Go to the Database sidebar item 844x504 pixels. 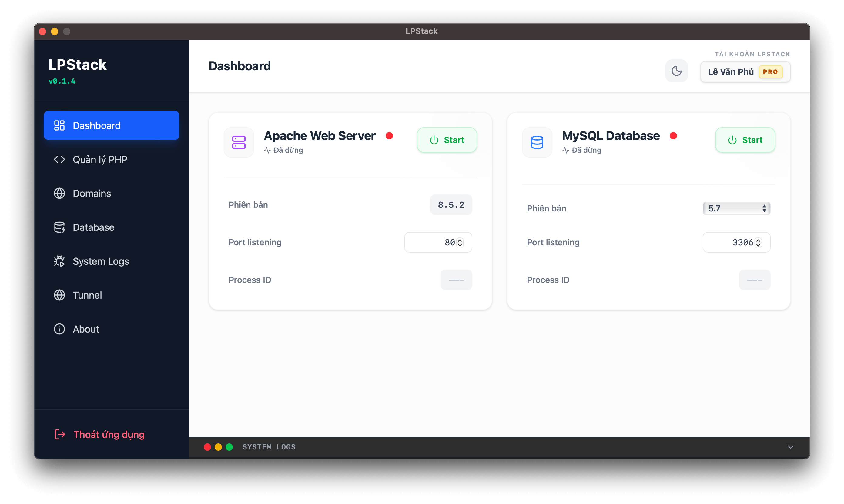93,227
